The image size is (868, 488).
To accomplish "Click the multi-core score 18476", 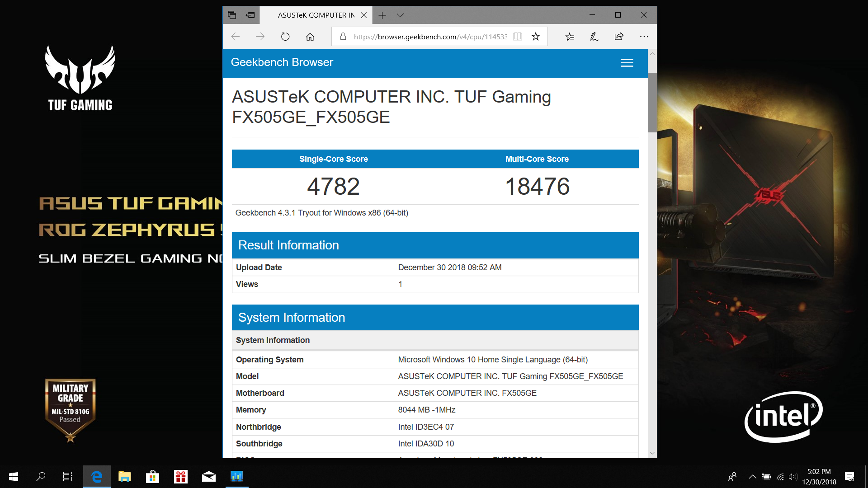I will 537,186.
